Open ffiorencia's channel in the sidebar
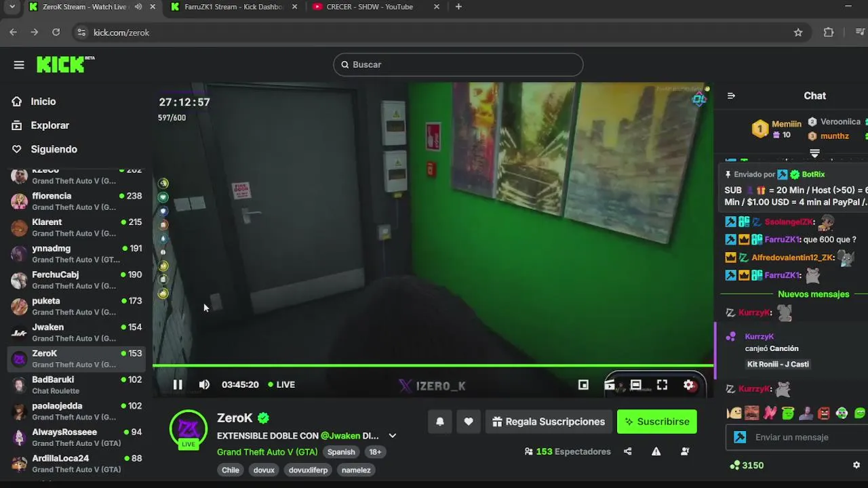 click(x=77, y=201)
